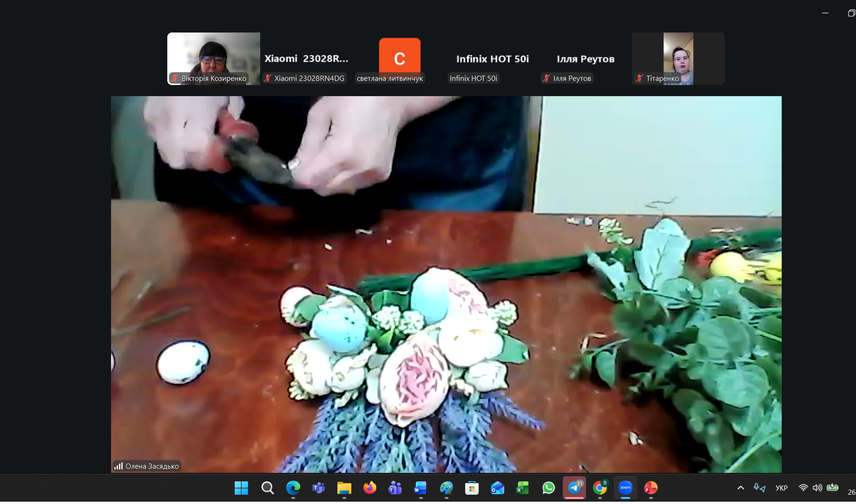Viewport: 856px width, 504px height.
Task: Open WhatsApp from the taskbar
Action: pyautogui.click(x=548, y=488)
